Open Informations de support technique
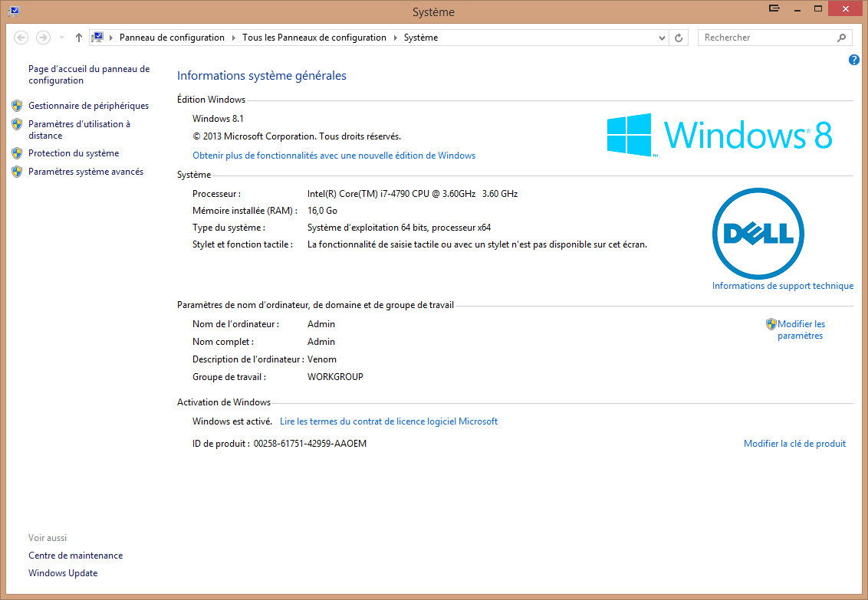 click(783, 286)
